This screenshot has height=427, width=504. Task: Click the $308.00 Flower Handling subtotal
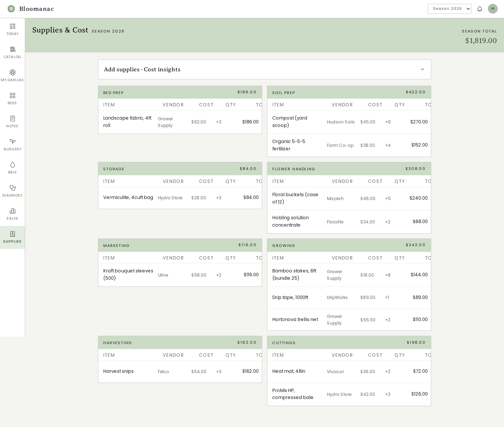(415, 169)
